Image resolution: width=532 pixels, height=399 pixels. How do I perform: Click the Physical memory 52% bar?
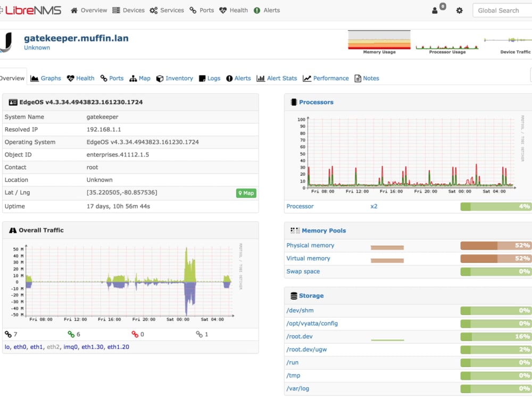click(496, 245)
